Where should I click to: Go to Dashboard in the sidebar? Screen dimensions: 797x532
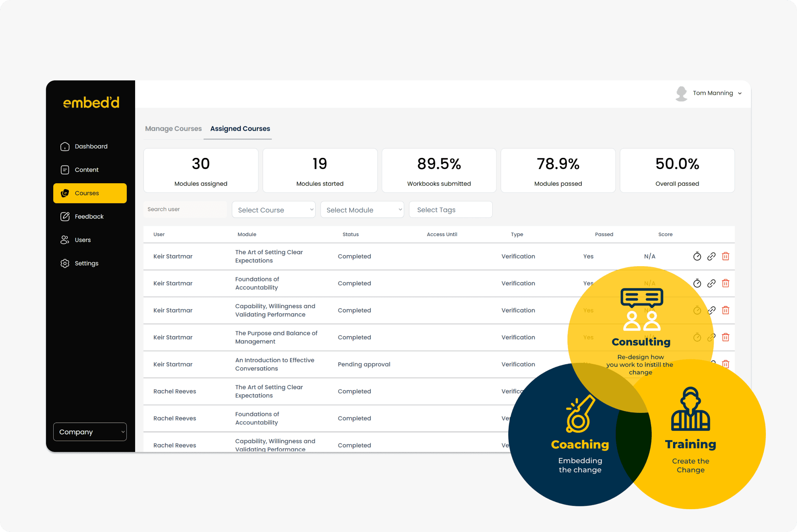click(90, 146)
